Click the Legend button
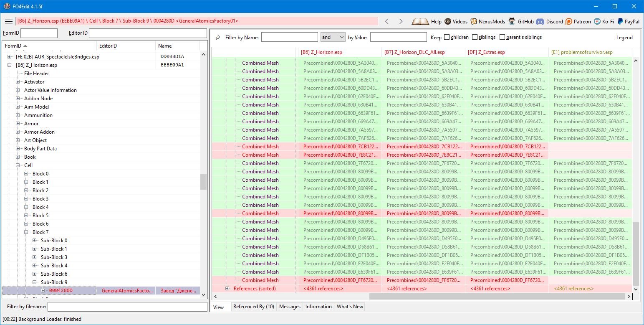644x325 pixels. click(624, 38)
